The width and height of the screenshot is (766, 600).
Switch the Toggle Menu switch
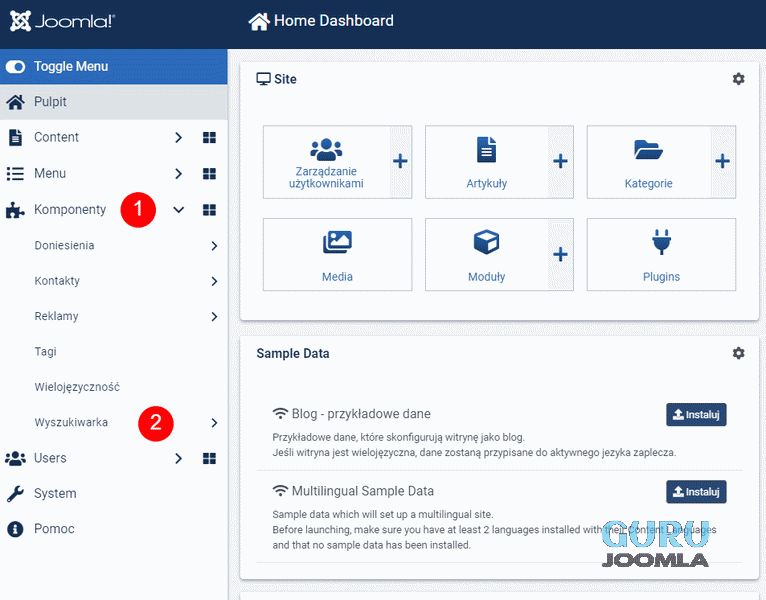(x=16, y=66)
